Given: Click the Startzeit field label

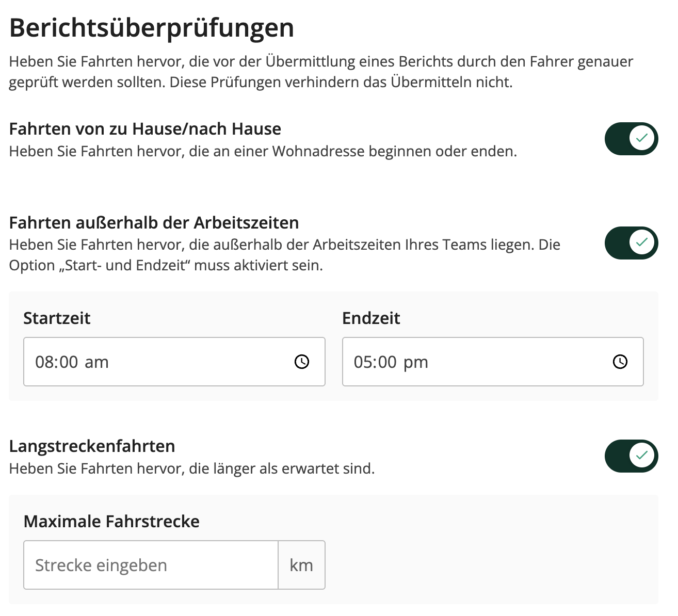Looking at the screenshot, I should point(57,318).
